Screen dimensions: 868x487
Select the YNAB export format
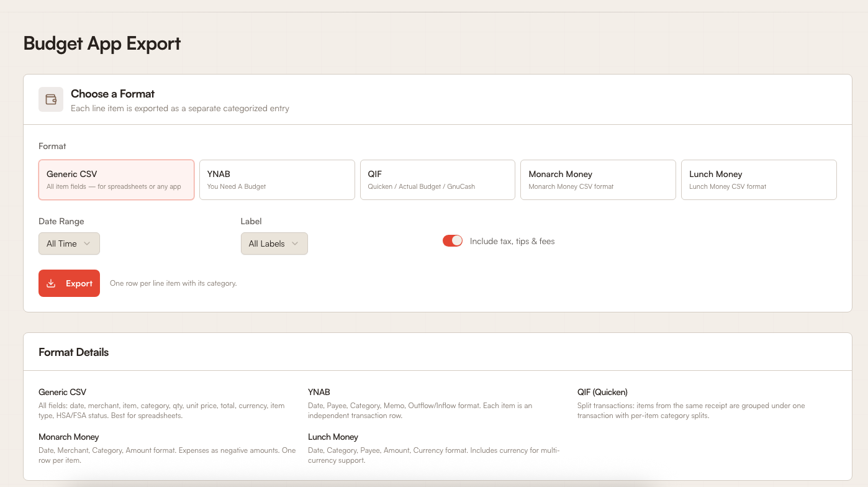277,180
